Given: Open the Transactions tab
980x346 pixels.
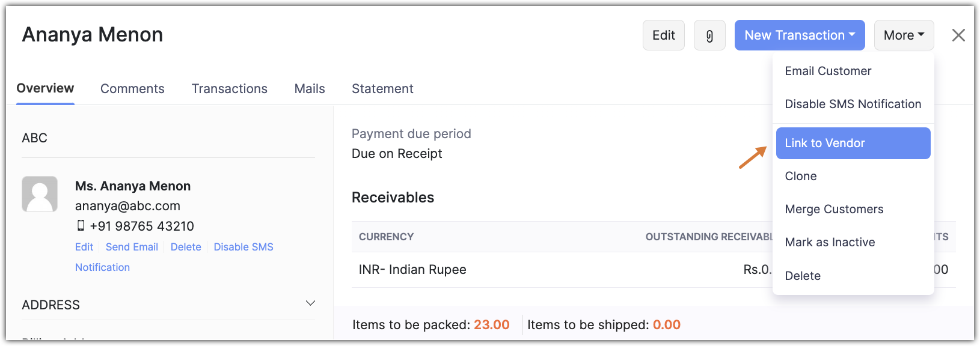Looking at the screenshot, I should tap(229, 89).
